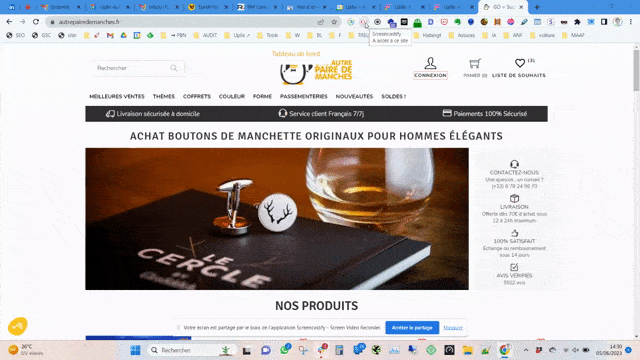Stop sharing with Arrêter le partage
The width and height of the screenshot is (640, 360).
click(x=412, y=328)
